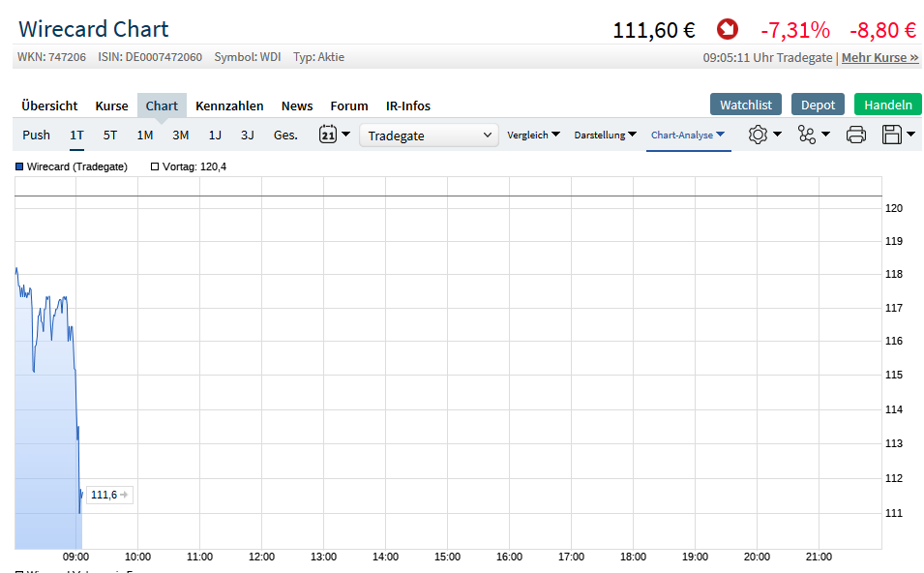924x573 pixels.
Task: Click the 15:00 time axis label
Action: tap(447, 557)
